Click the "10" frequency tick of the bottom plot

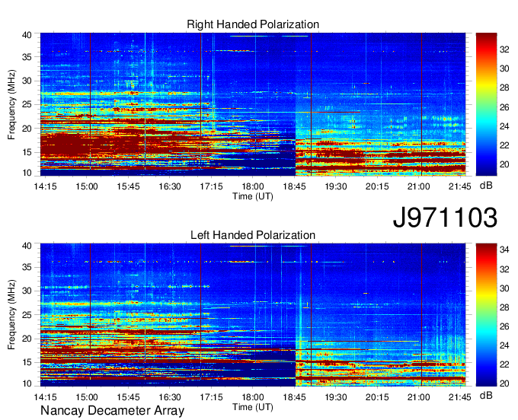click(x=27, y=383)
